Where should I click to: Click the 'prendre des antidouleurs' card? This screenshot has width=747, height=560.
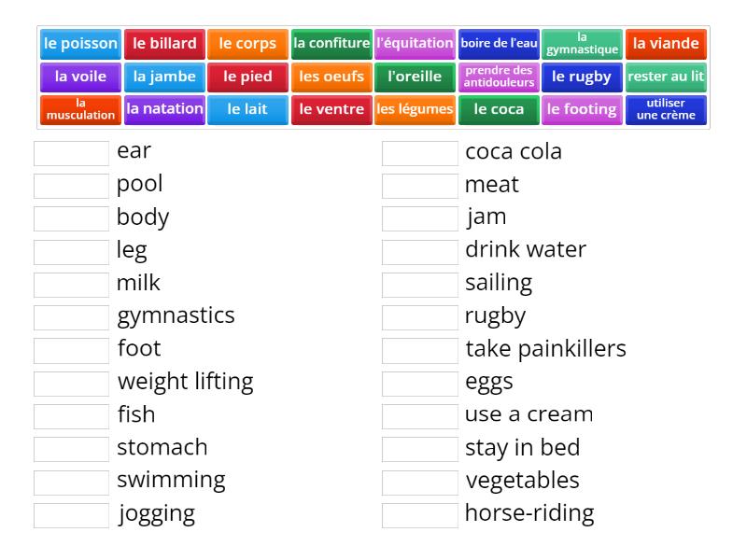[499, 77]
